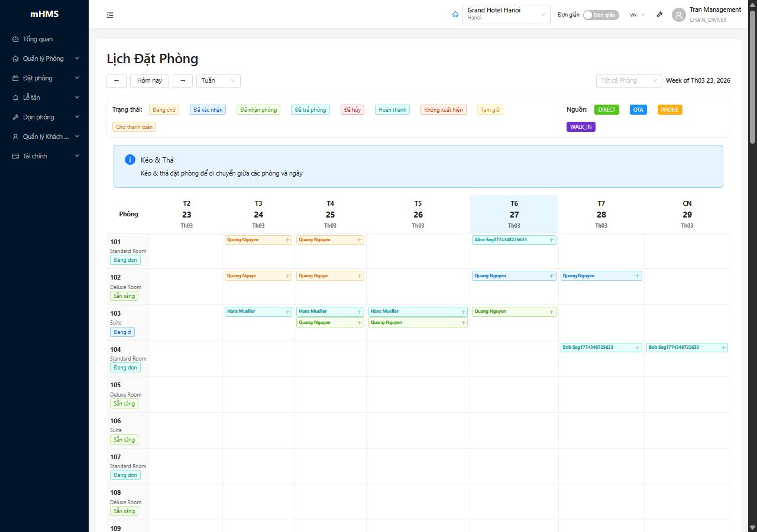The width and height of the screenshot is (757, 532).
Task: Click the info icon in the Kéo & Thả notice
Action: pos(130,160)
